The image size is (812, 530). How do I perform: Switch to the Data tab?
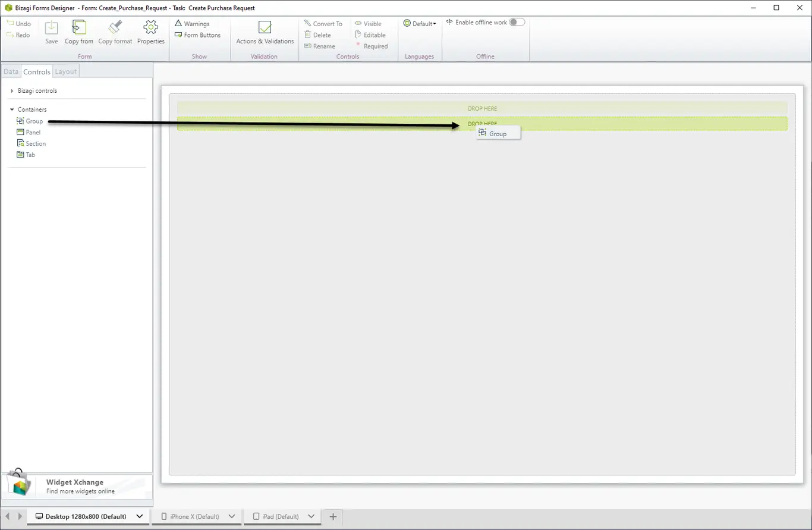click(x=11, y=71)
